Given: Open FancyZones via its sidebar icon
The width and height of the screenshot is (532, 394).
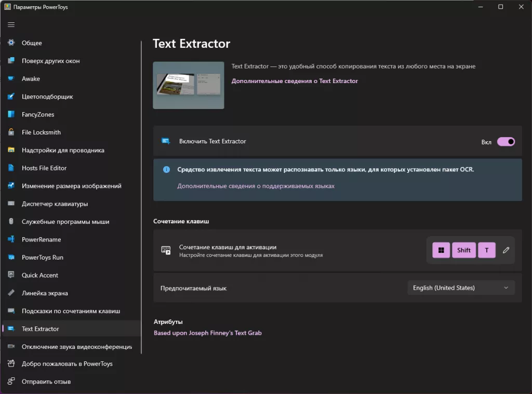Looking at the screenshot, I should click(11, 115).
